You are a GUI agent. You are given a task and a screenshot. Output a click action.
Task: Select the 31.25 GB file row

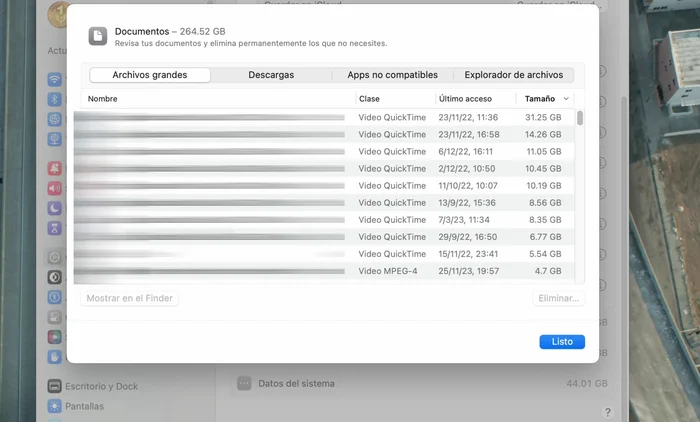(324, 117)
